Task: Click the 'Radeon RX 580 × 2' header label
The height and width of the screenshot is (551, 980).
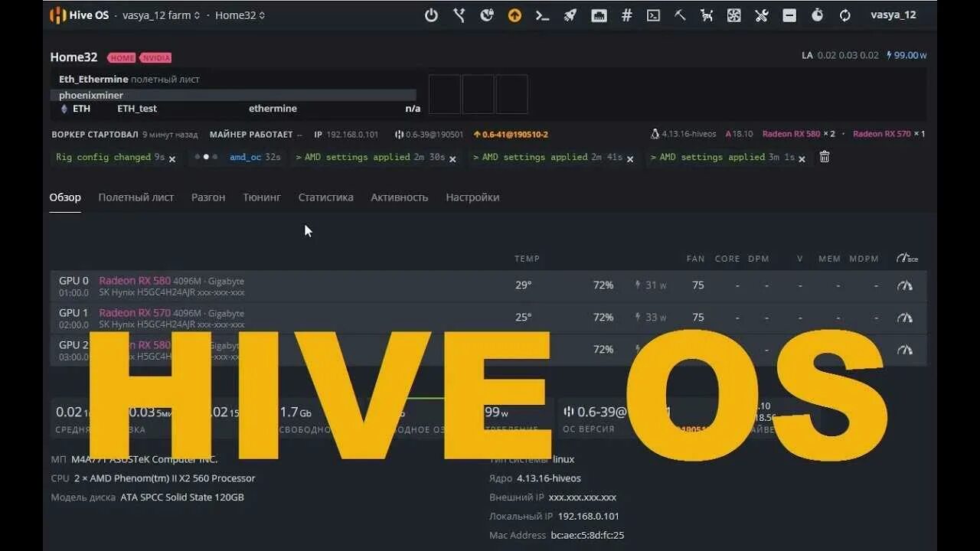Action: pos(799,134)
